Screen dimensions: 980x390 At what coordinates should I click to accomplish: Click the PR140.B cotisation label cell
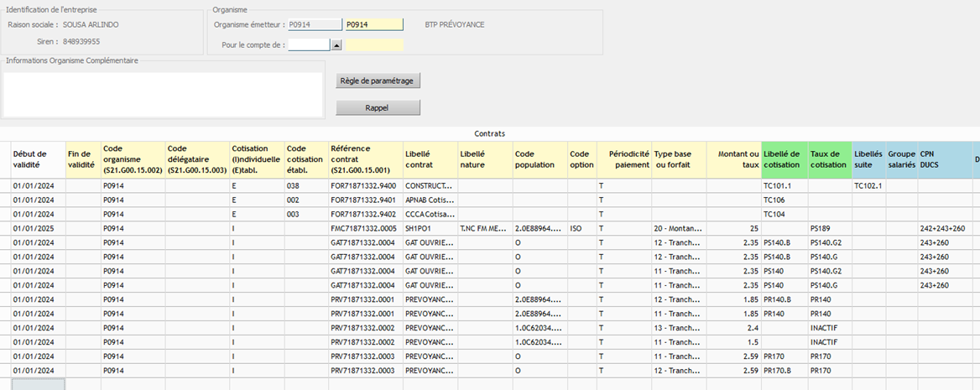pyautogui.click(x=785, y=299)
